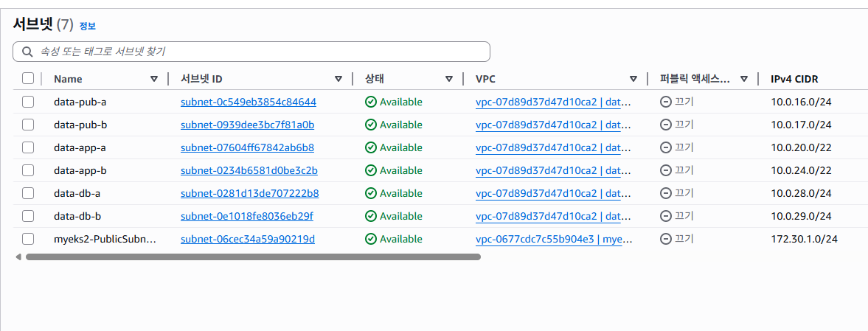This screenshot has width=868, height=331.
Task: Click the Available status icon for data-app-b
Action: 370,170
